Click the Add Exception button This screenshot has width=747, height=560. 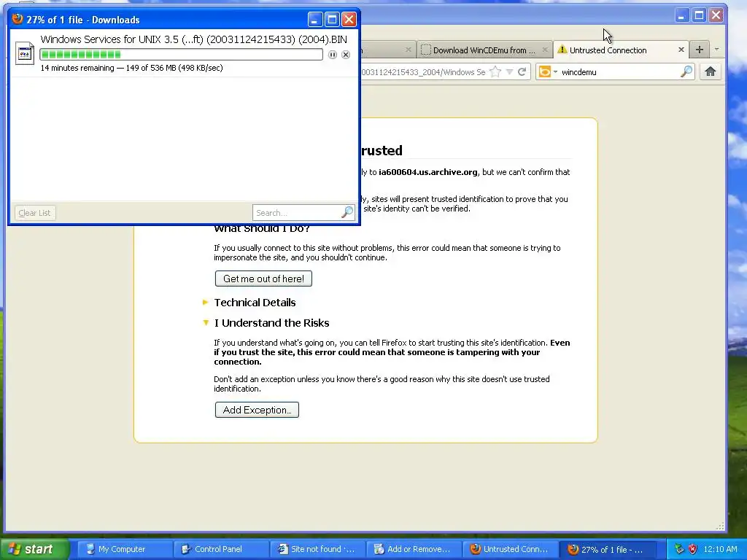click(257, 410)
